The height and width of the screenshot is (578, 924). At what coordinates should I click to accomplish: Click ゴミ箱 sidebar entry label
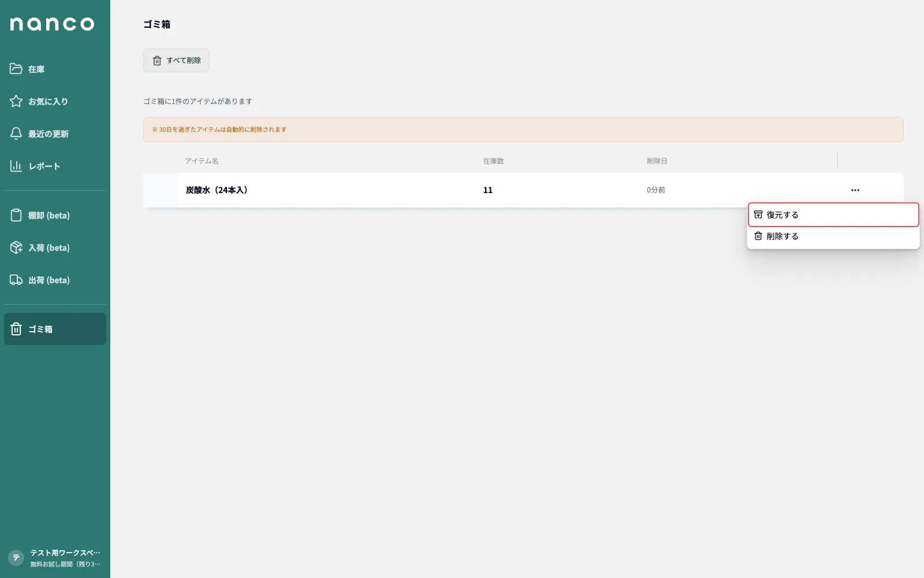(40, 329)
